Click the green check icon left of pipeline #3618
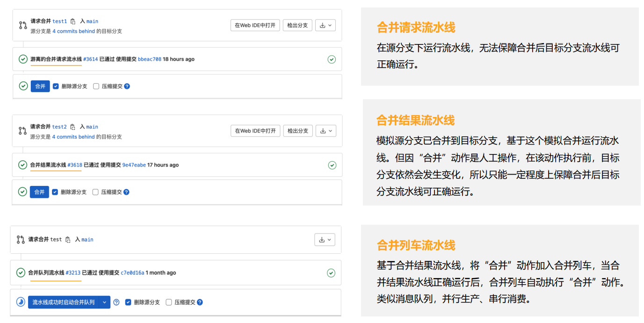The width and height of the screenshot is (644, 323). tap(22, 165)
